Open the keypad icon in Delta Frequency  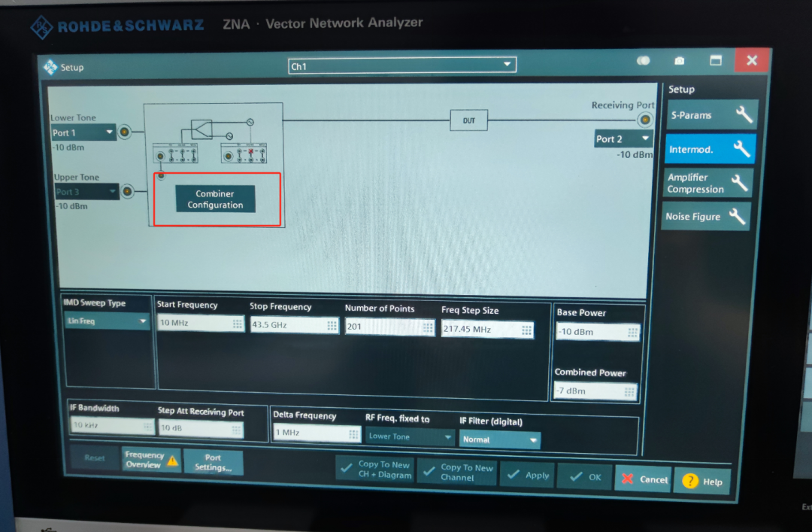(353, 433)
